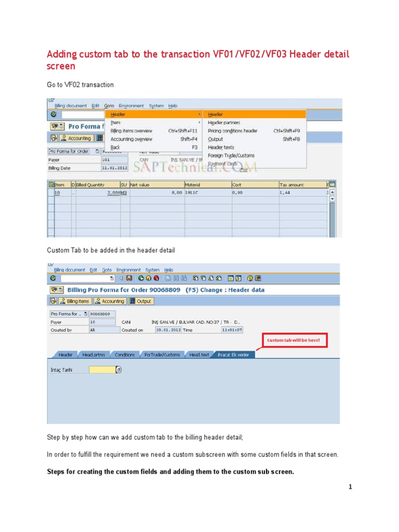The width and height of the screenshot is (399, 532).
Task: Click the yellow Exit icon in lower toolbar
Action: tap(149, 278)
